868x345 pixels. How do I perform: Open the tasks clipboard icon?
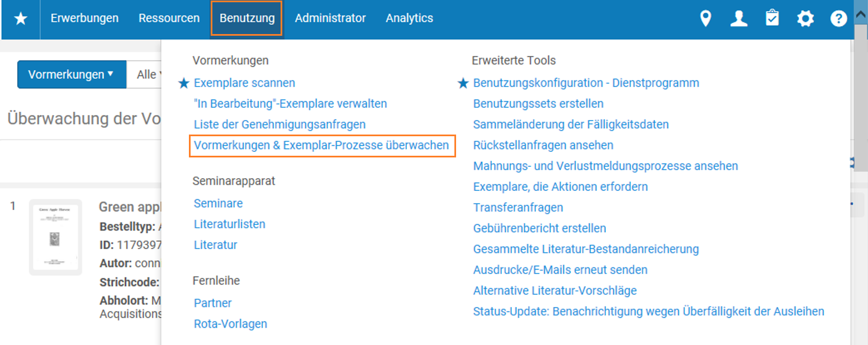click(x=772, y=18)
